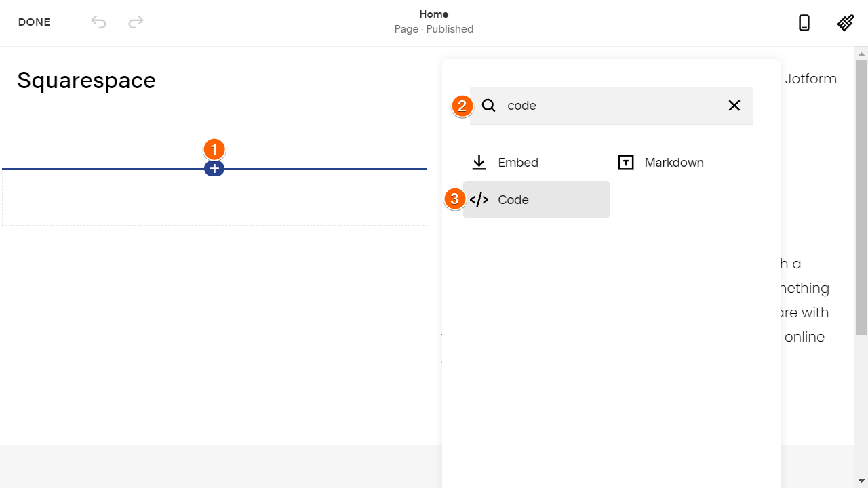
Task: Select the Embed block download icon
Action: point(479,163)
